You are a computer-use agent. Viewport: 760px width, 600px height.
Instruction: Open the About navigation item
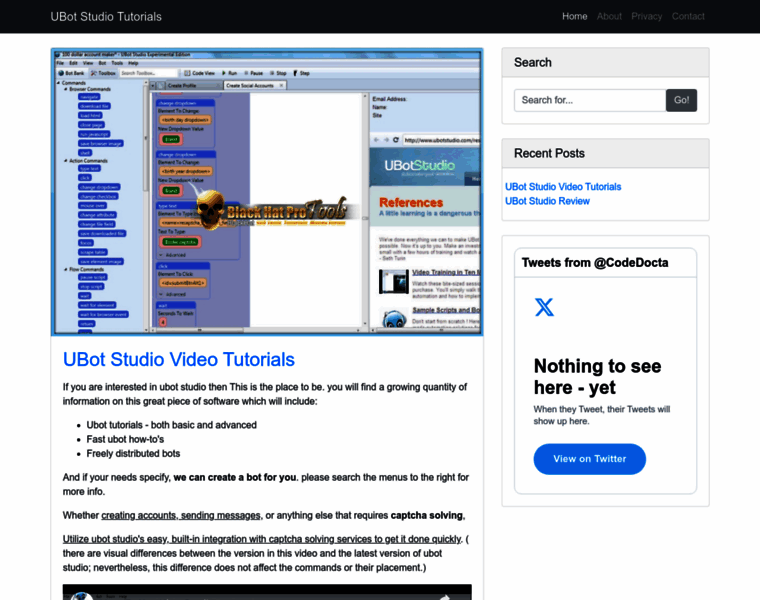pyautogui.click(x=609, y=16)
